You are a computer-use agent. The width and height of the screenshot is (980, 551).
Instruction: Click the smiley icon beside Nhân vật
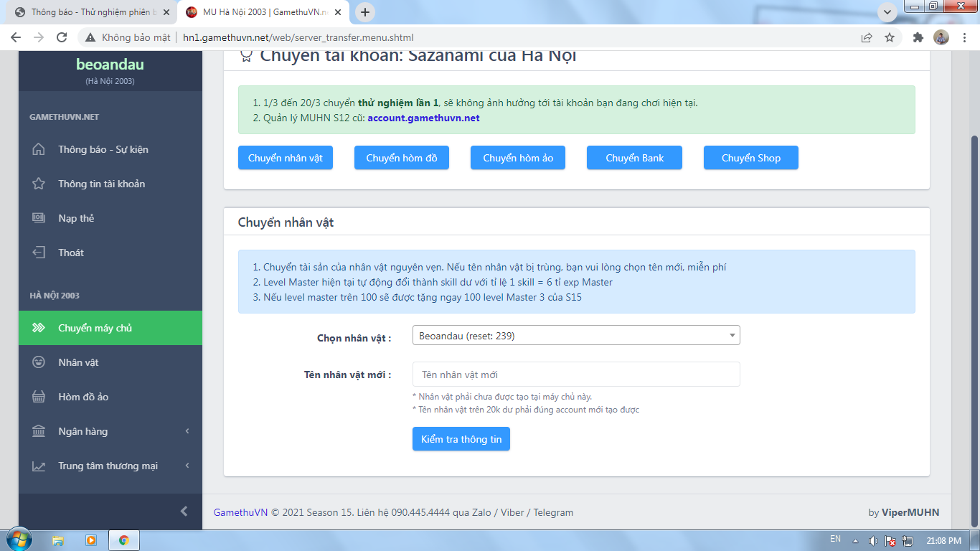(x=39, y=362)
